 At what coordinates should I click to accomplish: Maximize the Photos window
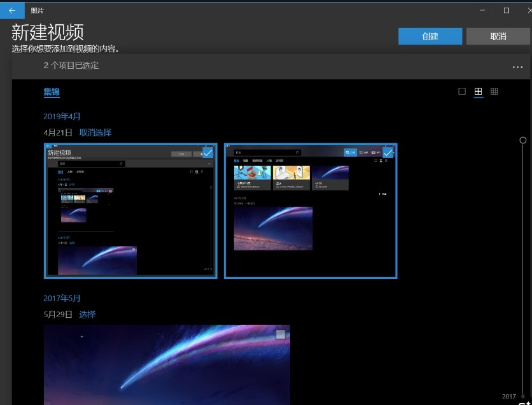(x=506, y=11)
